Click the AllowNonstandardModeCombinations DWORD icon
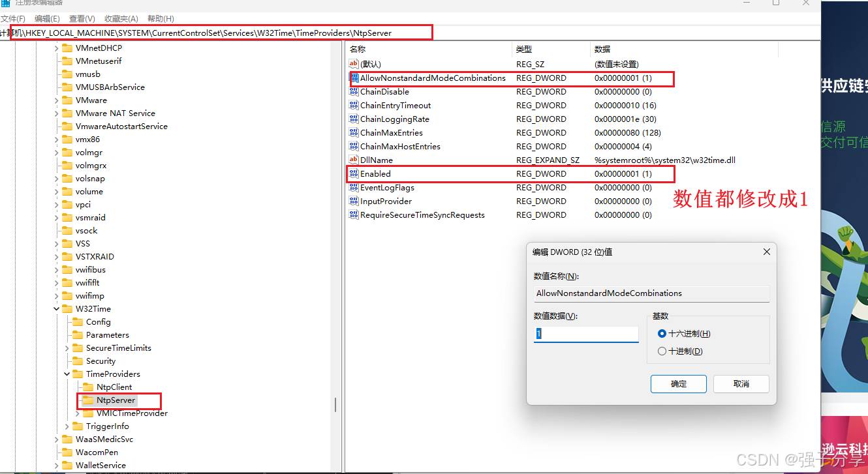Image resolution: width=868 pixels, height=474 pixels. 354,78
